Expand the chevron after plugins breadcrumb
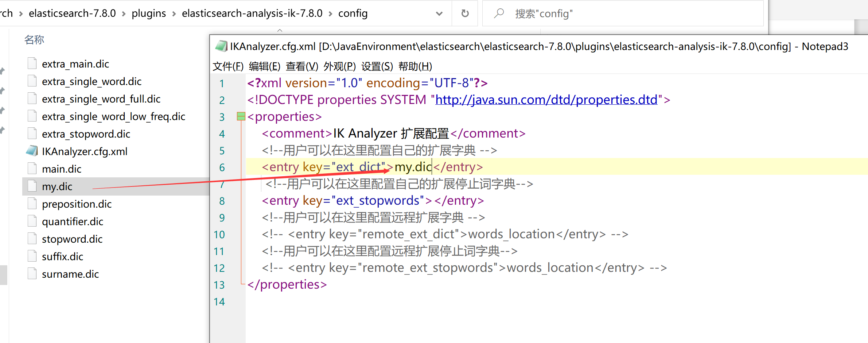The image size is (868, 343). tap(174, 14)
